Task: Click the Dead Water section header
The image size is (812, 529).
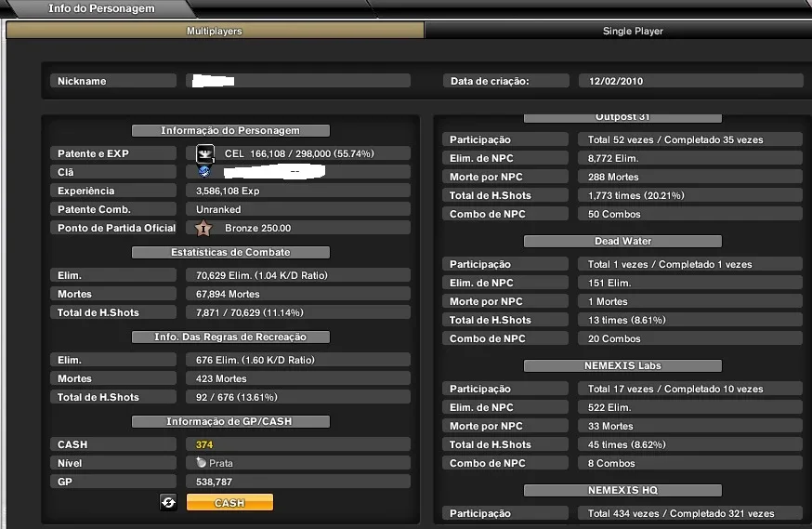Action: (x=622, y=241)
